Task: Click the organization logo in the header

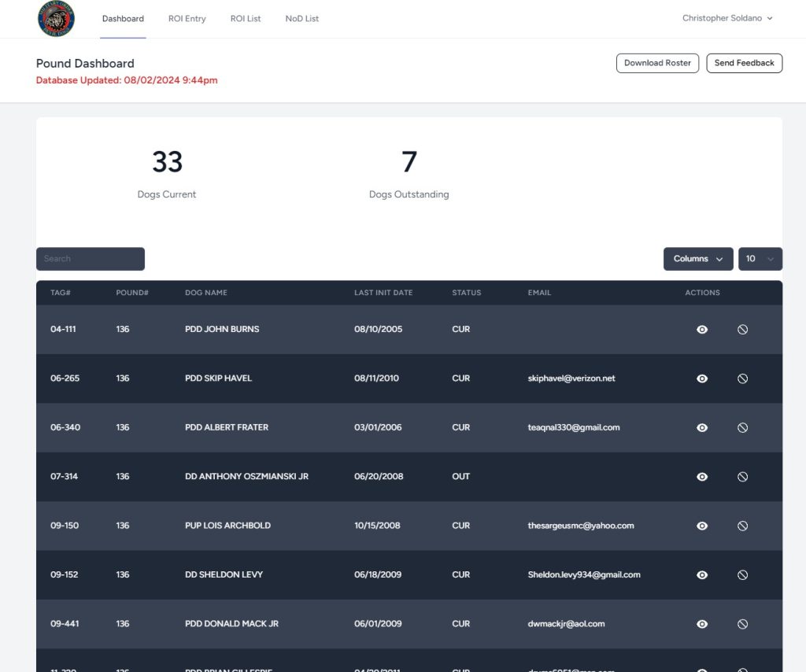Action: click(55, 19)
